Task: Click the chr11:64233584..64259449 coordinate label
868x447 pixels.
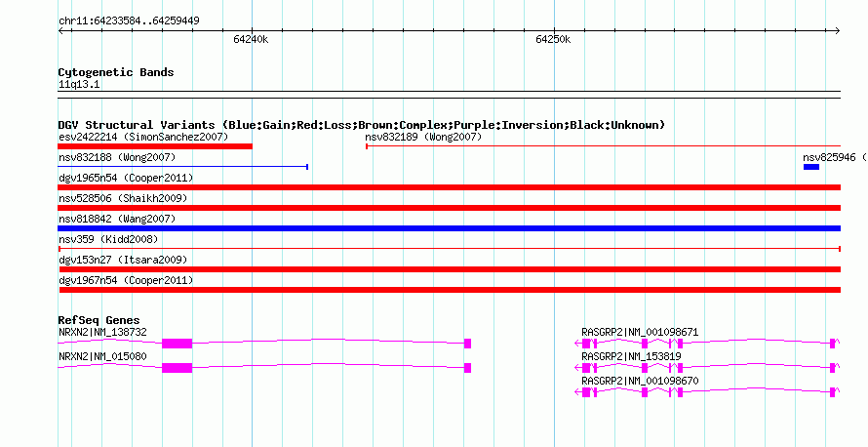Action: [129, 21]
